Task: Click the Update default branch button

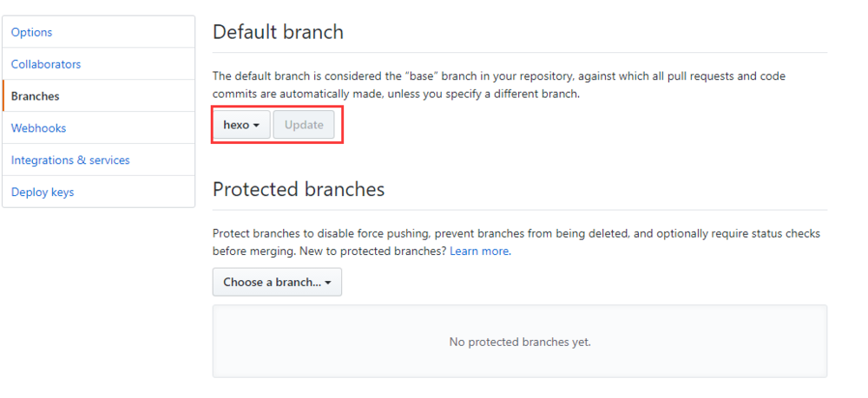Action: pyautogui.click(x=304, y=125)
